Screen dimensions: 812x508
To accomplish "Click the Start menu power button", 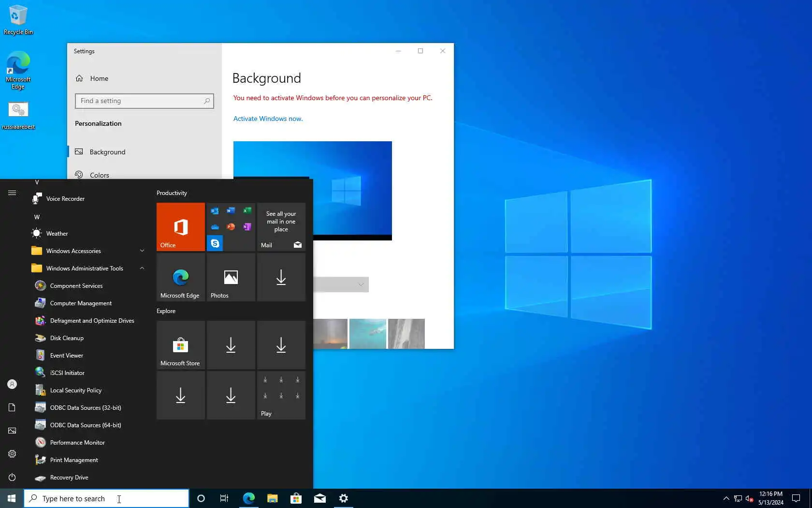I will pos(12,477).
